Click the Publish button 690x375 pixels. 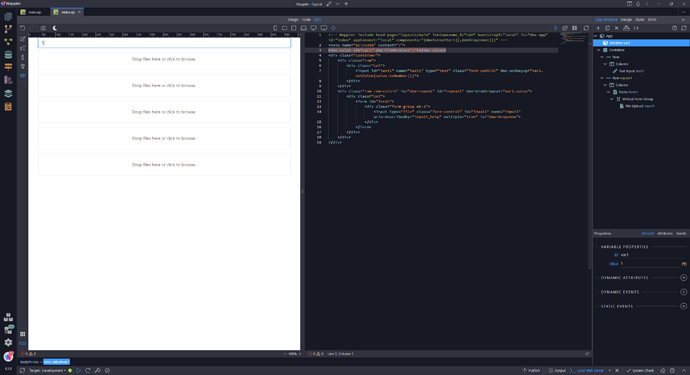pos(531,371)
